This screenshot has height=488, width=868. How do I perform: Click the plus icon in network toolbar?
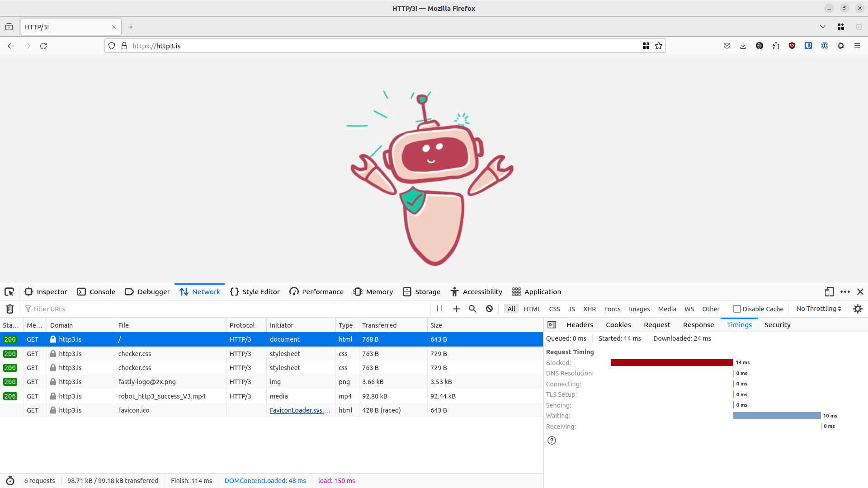point(456,309)
